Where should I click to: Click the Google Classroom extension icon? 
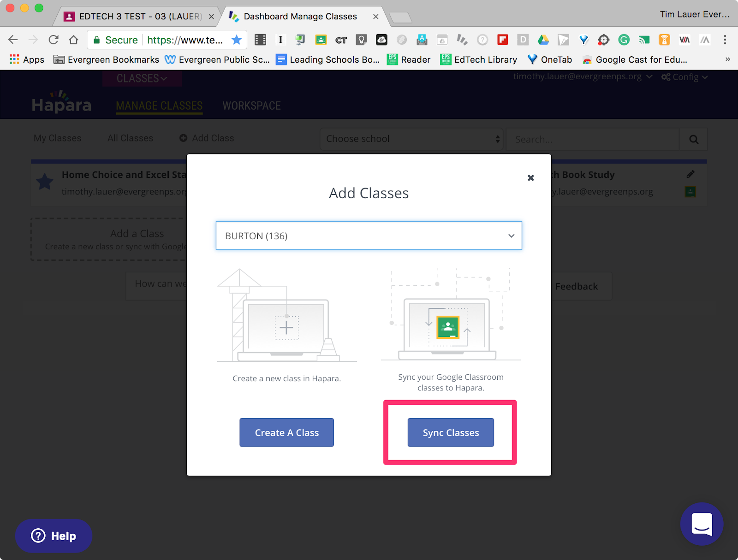pos(321,40)
